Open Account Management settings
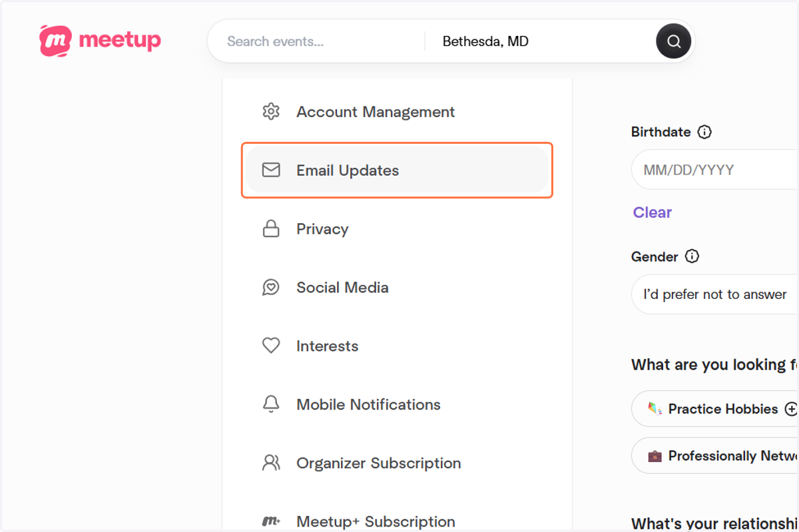Image resolution: width=799 pixels, height=532 pixels. tap(397, 111)
